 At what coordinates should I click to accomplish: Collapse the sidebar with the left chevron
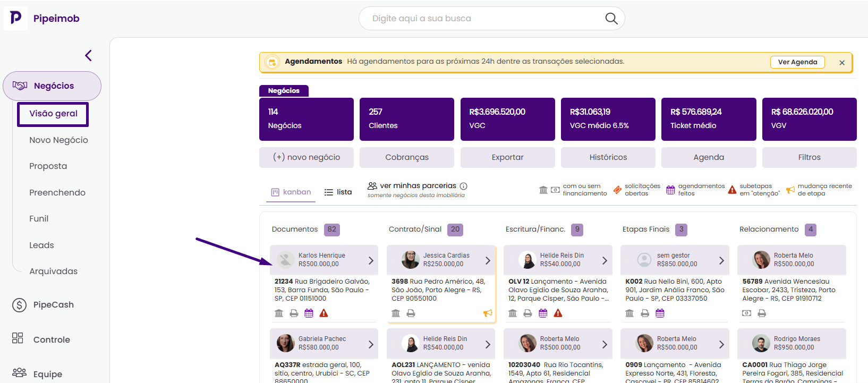(x=88, y=55)
